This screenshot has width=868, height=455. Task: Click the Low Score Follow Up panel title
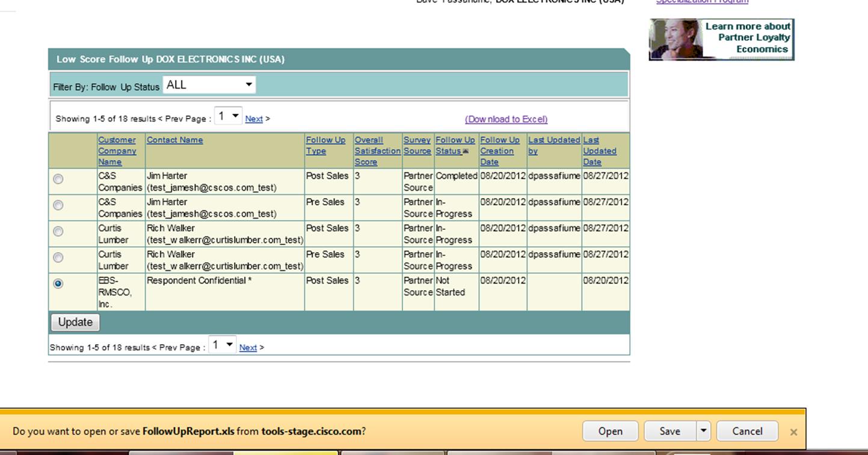(170, 59)
